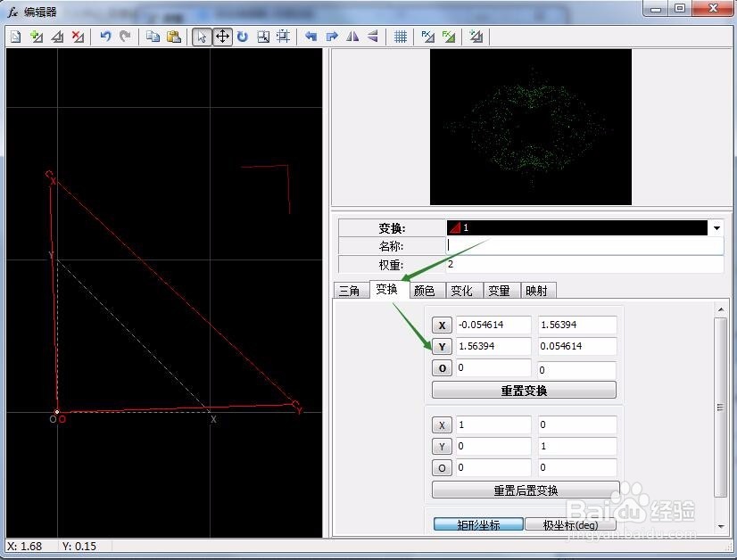This screenshot has width=737, height=560.
Task: Click the pivot mode toolbar icon
Action: click(284, 37)
